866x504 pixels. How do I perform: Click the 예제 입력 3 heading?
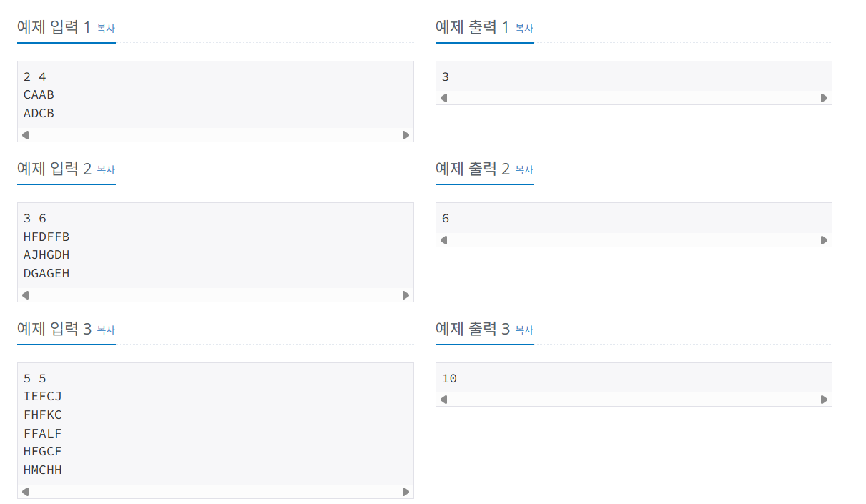(54, 330)
